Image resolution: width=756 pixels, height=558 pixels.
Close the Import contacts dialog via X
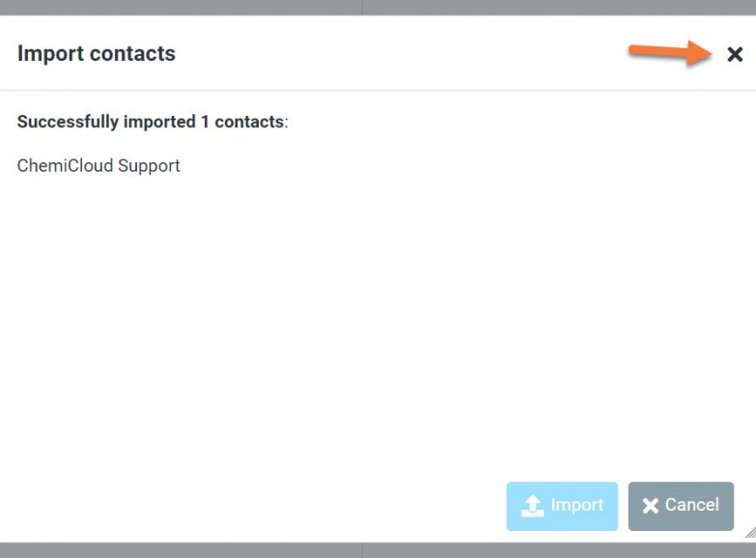(x=735, y=55)
